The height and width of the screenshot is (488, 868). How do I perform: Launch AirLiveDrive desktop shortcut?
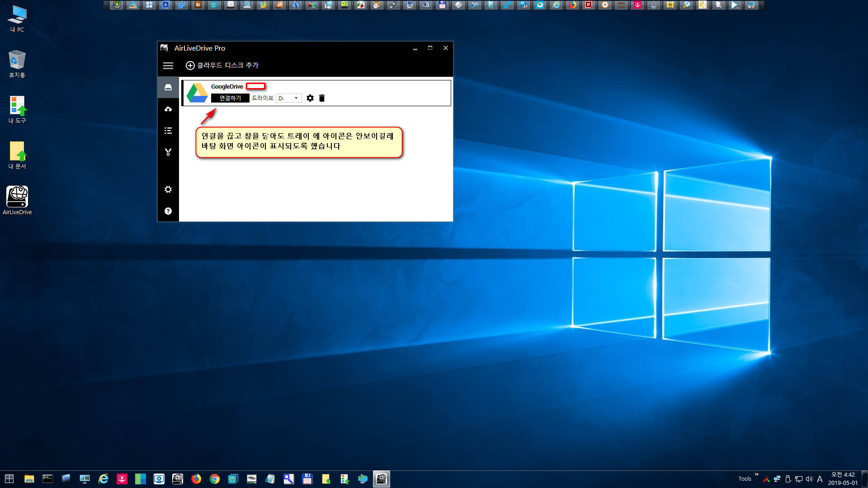tap(17, 201)
